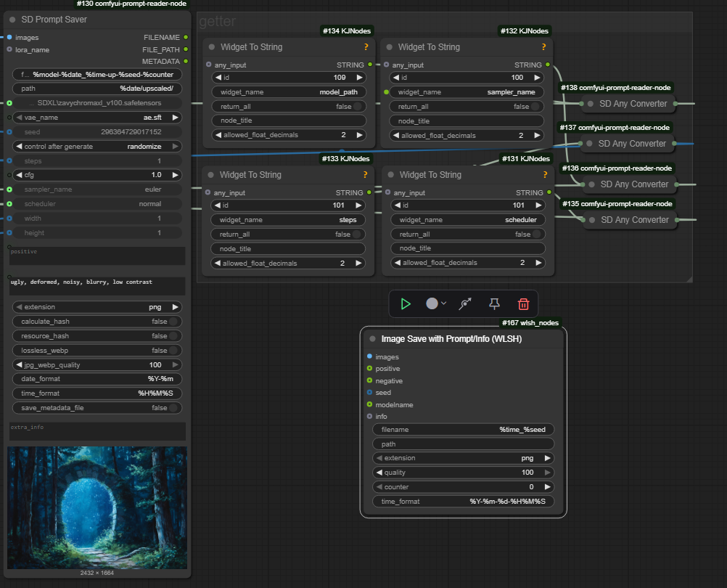
Task: Collapse Widget To String #131 via its title dot
Action: (x=391, y=175)
